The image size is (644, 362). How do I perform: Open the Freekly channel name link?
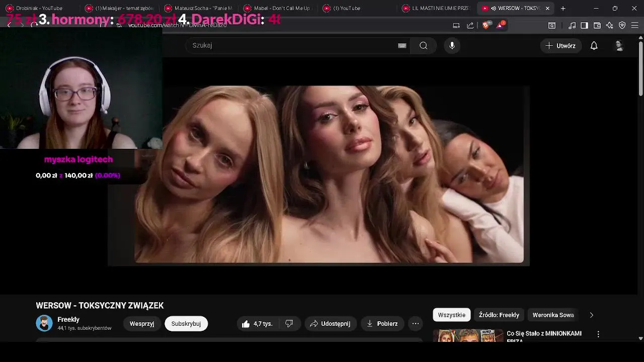tap(68, 319)
